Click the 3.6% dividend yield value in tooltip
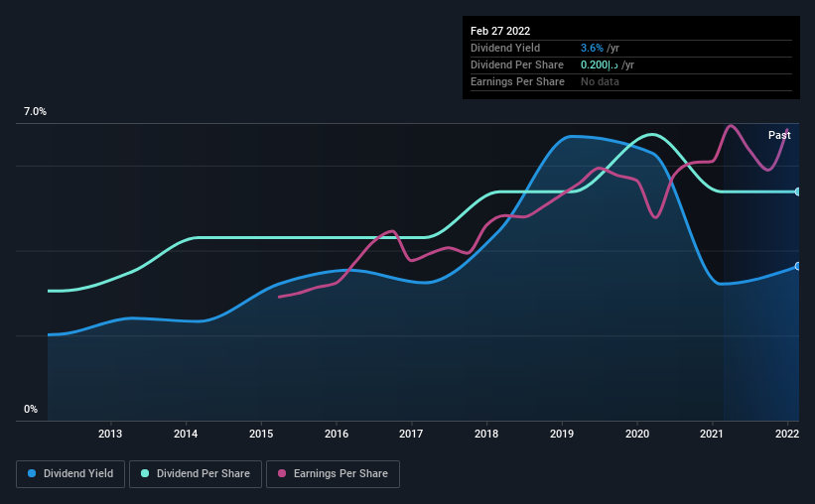The width and height of the screenshot is (815, 504). pyautogui.click(x=592, y=48)
